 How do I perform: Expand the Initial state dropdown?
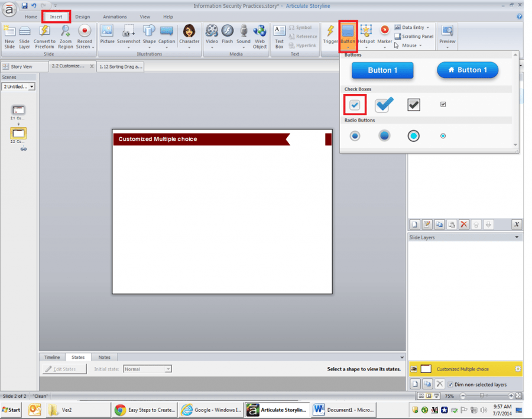point(167,369)
